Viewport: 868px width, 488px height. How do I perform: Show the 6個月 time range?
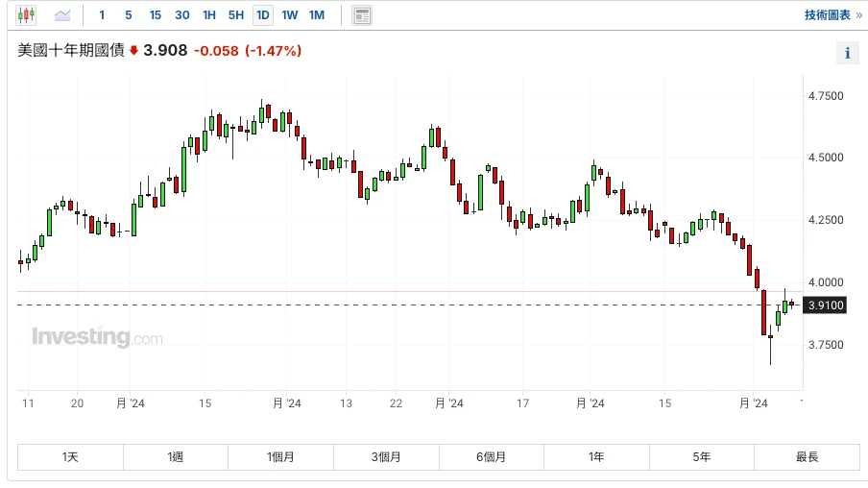pos(491,457)
